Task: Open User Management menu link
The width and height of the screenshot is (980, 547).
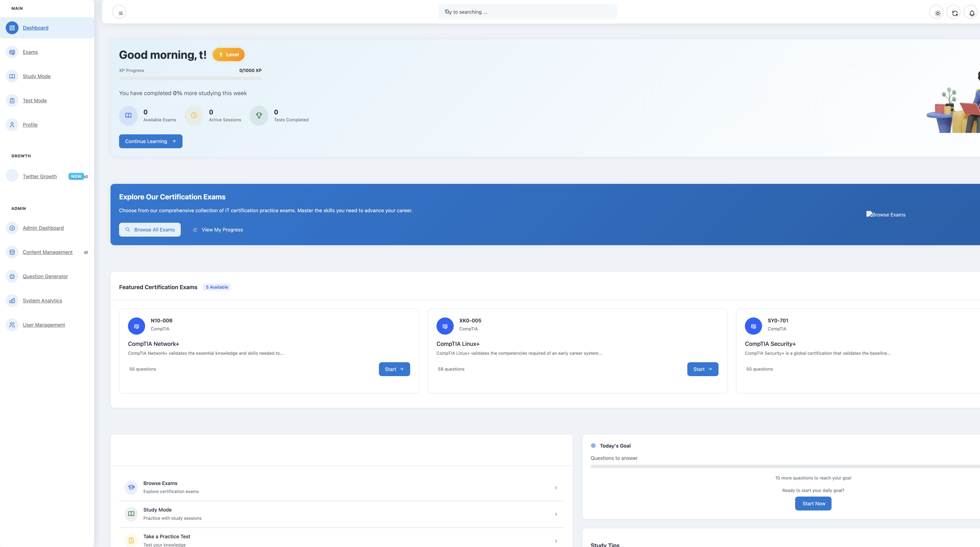Action: 44,325
